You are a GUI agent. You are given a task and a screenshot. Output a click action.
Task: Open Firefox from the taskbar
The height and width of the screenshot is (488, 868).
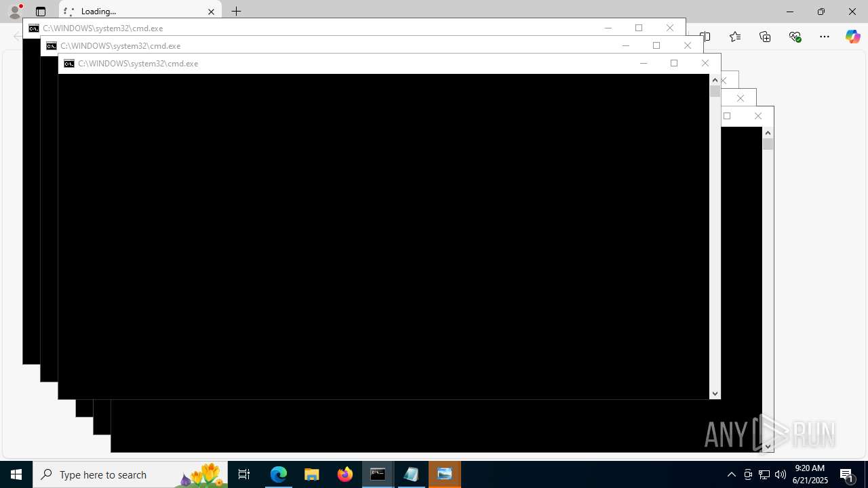pyautogui.click(x=345, y=474)
